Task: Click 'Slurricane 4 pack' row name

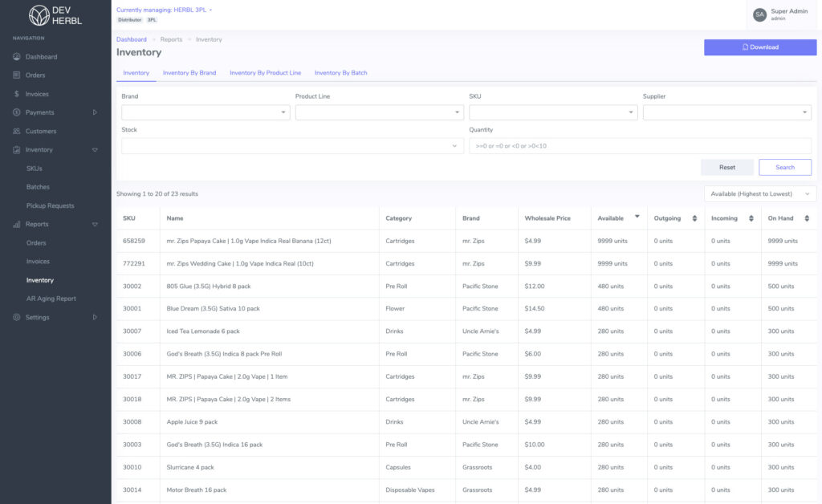Action: [x=190, y=467]
